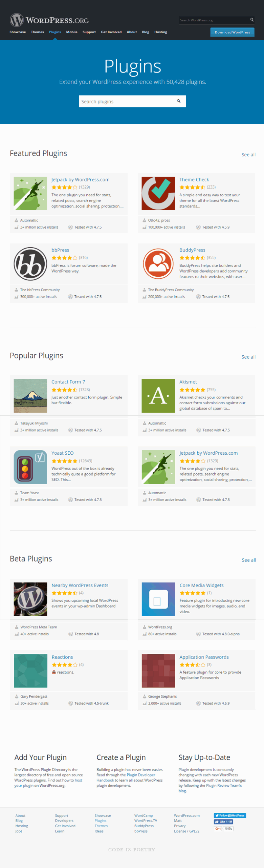This screenshot has height=868, width=264.
Task: Open the Yoast SEO traffic light icon
Action: pos(30,467)
